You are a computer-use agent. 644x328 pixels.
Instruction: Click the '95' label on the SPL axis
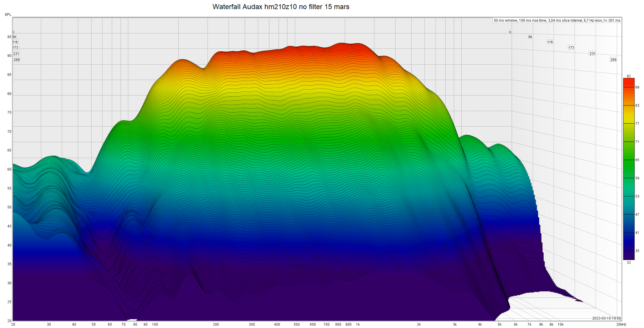click(9, 37)
